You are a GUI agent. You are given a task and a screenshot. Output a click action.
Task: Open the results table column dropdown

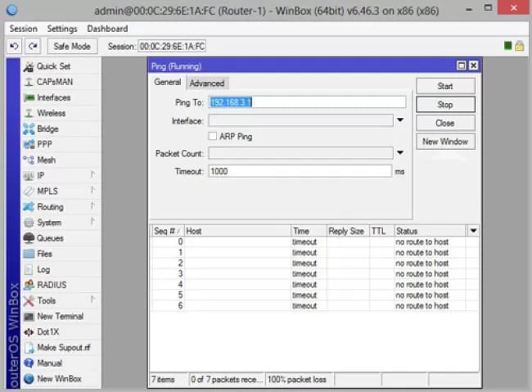[473, 232]
